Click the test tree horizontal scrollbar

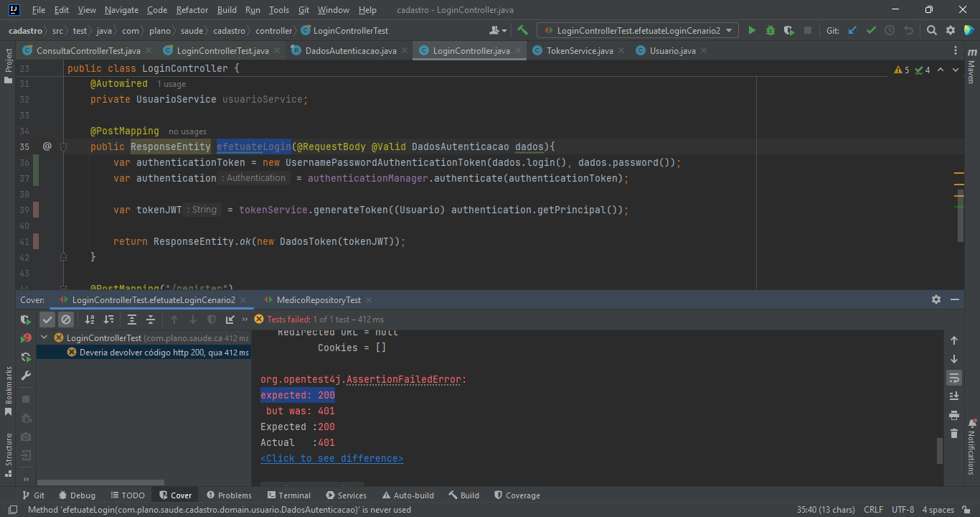click(x=100, y=483)
